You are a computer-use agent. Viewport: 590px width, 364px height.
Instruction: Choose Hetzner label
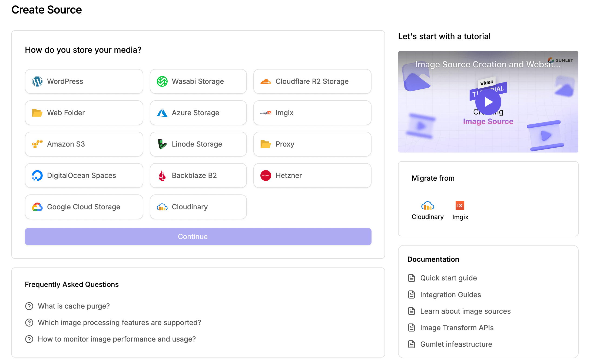289,176
